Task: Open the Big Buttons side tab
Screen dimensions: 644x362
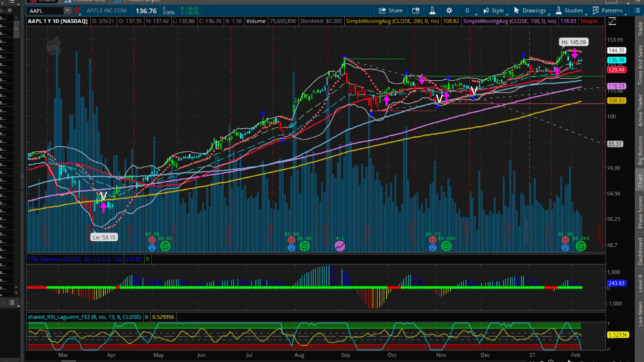Action: (640, 150)
